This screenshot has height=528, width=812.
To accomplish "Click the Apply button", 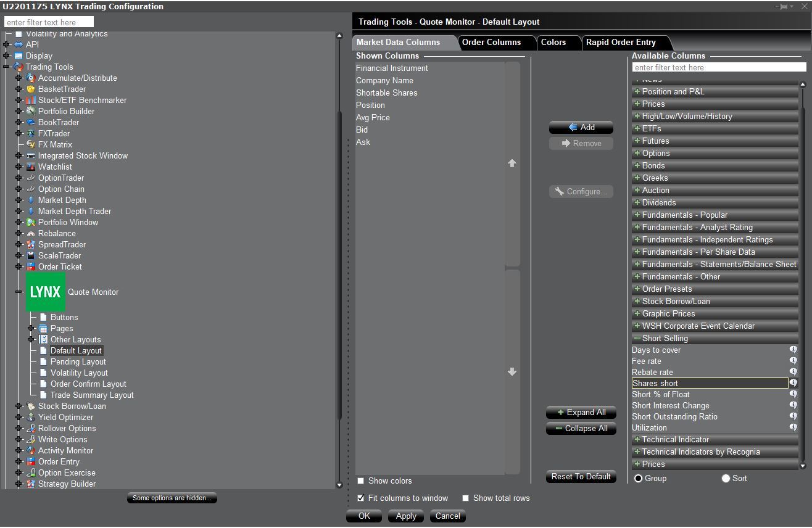I will click(406, 516).
